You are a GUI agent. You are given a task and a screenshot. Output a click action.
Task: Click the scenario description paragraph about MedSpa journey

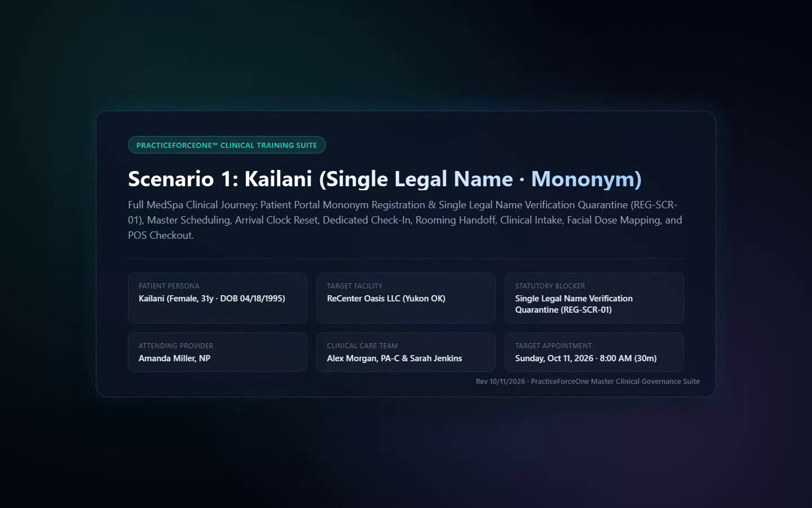[x=406, y=220]
